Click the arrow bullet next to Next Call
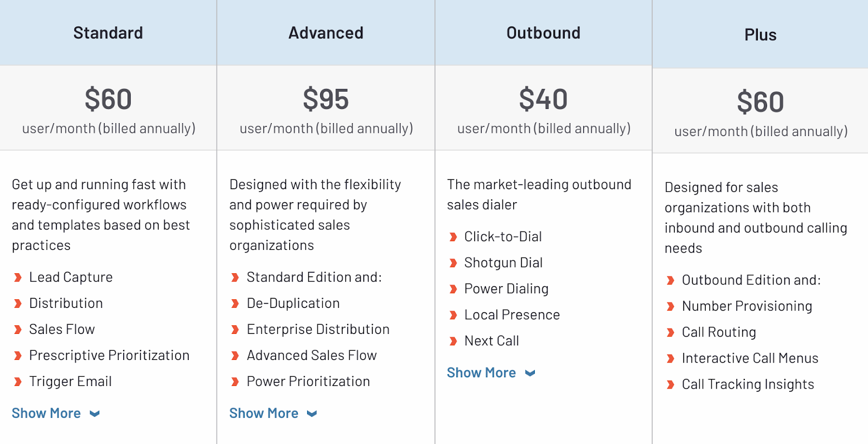Image resolution: width=868 pixels, height=444 pixels. (x=453, y=341)
